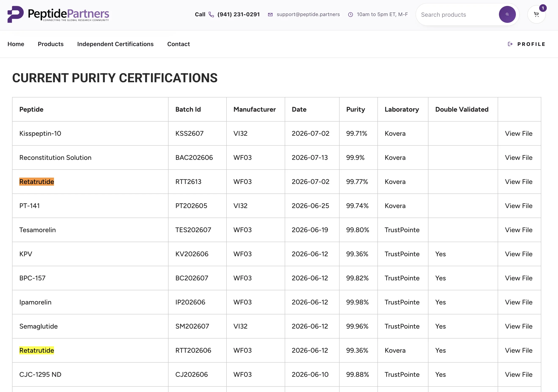
Task: Click date 2026-06-25
Action: (310, 206)
